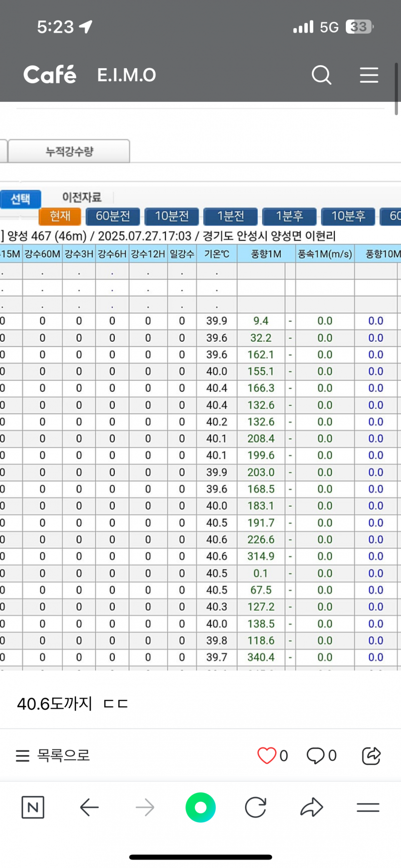Screen dimensions: 401x868
Task: Reload the page with refresh icon
Action: [x=256, y=807]
